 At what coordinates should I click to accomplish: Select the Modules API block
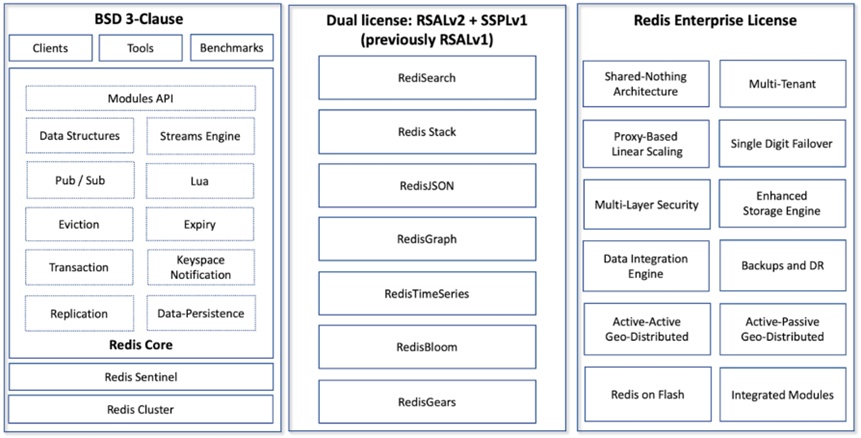141,98
